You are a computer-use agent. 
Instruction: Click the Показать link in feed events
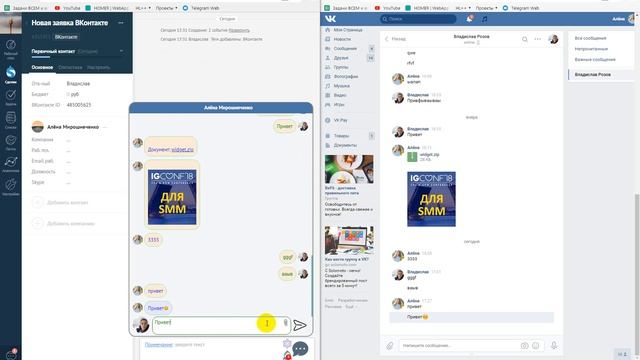[x=239, y=30]
